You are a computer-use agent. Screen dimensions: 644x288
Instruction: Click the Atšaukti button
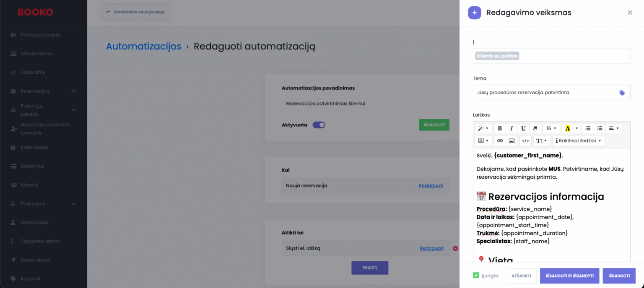(521, 276)
